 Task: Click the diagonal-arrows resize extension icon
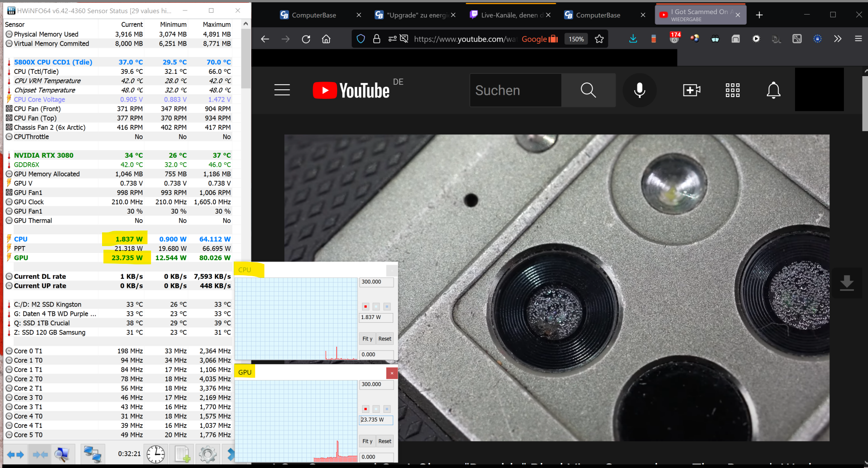click(x=797, y=39)
